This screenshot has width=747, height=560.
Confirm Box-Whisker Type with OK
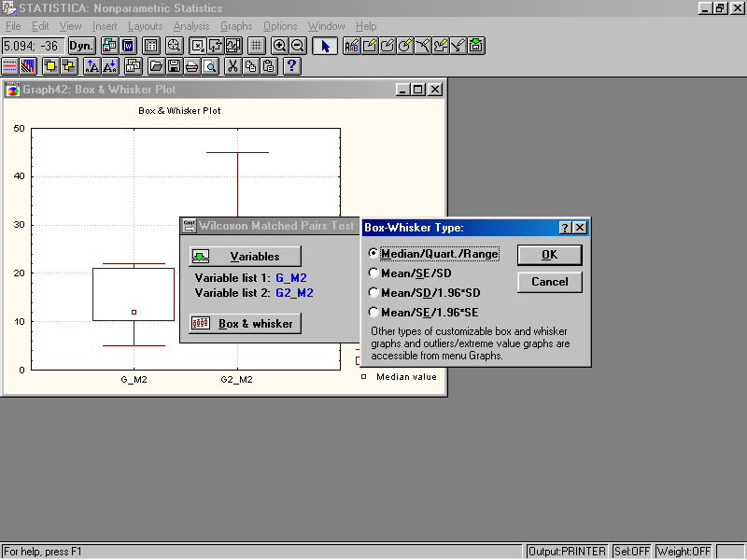click(x=549, y=255)
